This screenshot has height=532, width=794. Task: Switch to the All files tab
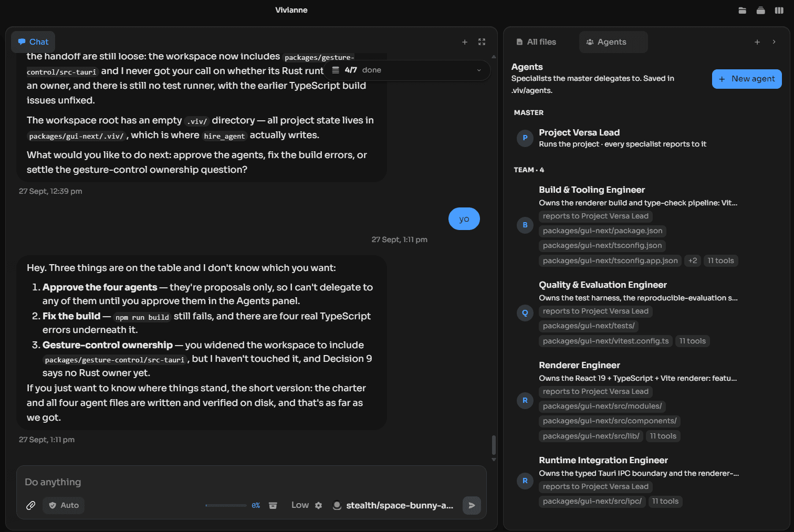tap(536, 42)
